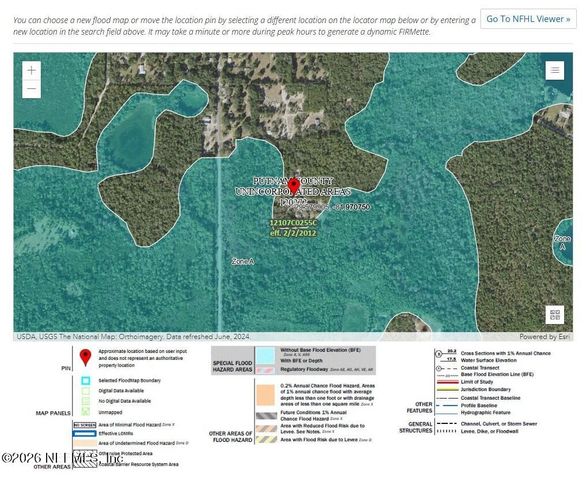Click the red pin icon in legend
This screenshot has height=480, width=587.
pos(85,358)
